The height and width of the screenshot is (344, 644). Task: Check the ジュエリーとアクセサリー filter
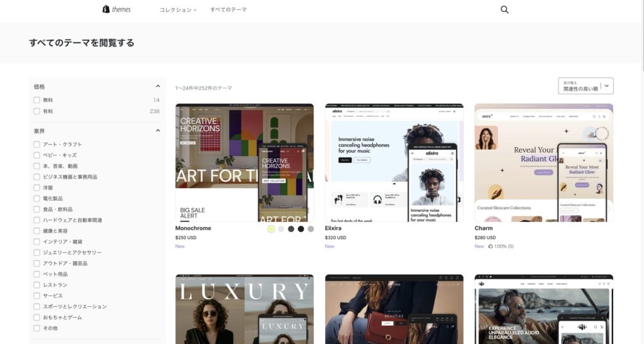(x=36, y=252)
